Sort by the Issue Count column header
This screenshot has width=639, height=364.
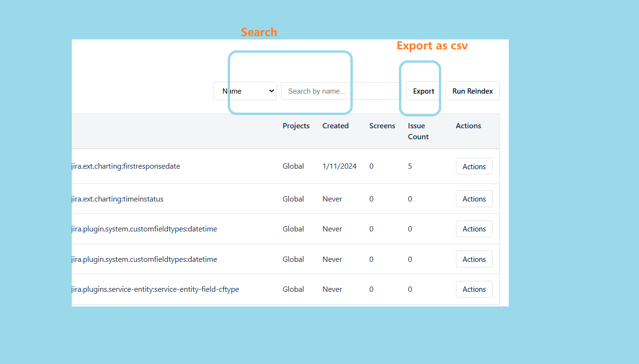point(417,131)
